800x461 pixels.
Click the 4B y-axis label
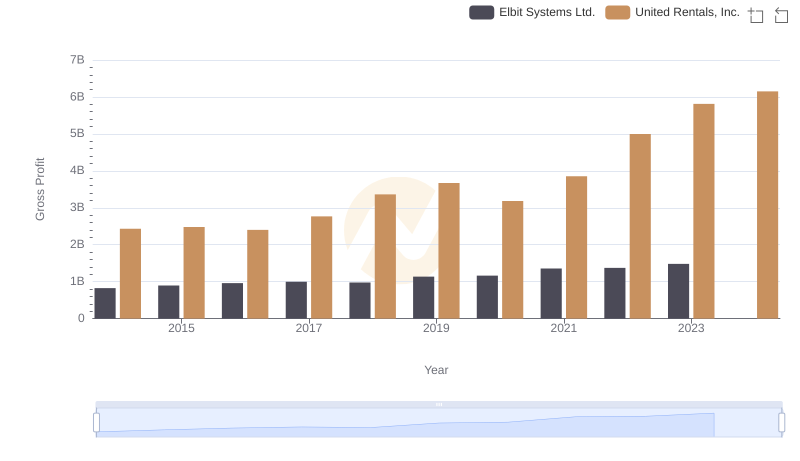click(x=77, y=170)
